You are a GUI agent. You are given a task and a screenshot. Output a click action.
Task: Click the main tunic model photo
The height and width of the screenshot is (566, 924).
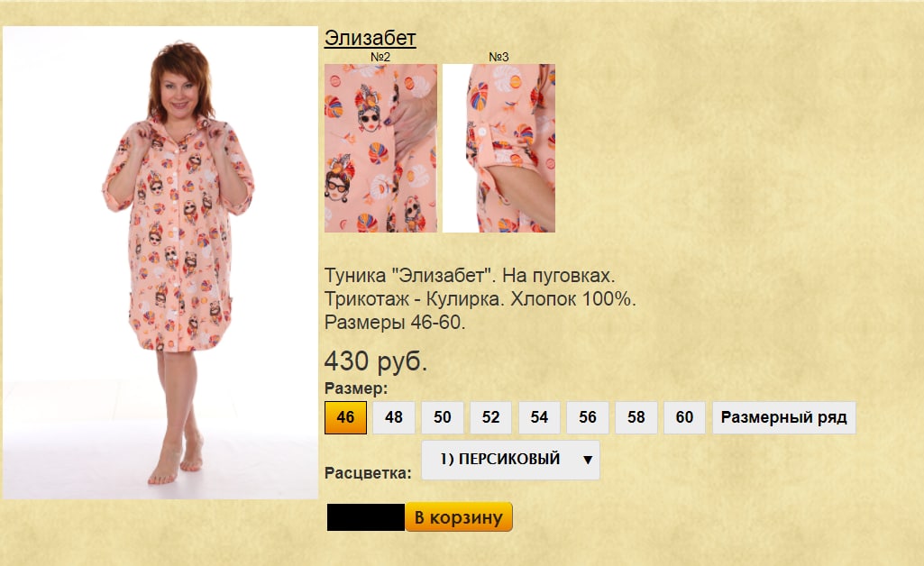point(160,262)
